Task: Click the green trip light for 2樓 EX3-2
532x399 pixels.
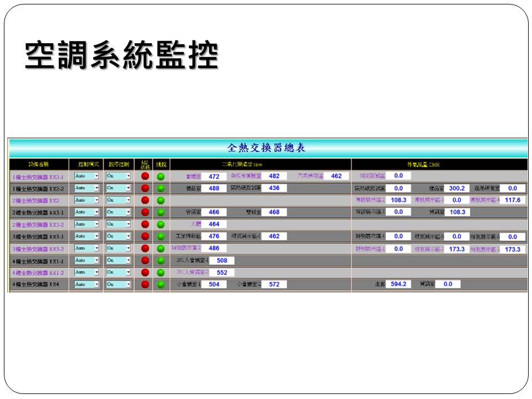Action: tap(161, 224)
